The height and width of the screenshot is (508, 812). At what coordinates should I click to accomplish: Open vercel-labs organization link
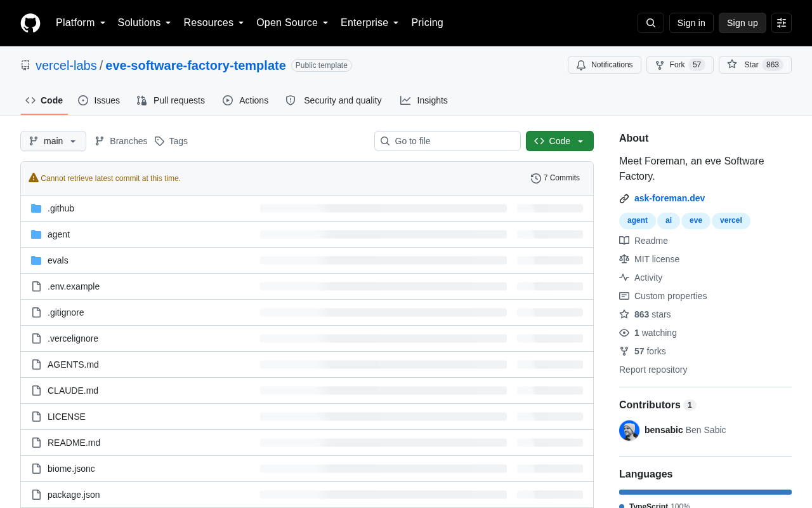click(x=66, y=65)
